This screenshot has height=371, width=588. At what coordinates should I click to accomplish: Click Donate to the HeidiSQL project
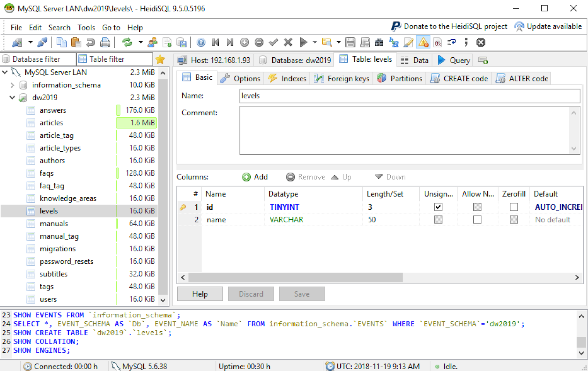(449, 26)
